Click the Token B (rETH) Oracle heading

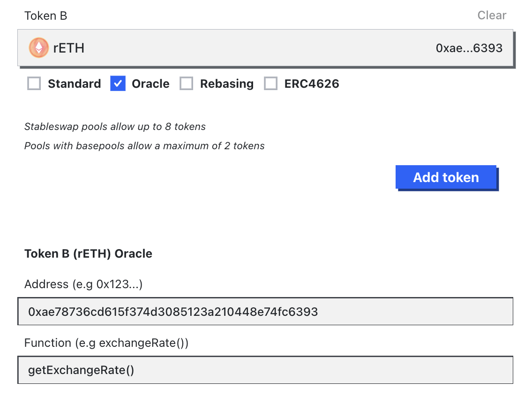click(88, 254)
